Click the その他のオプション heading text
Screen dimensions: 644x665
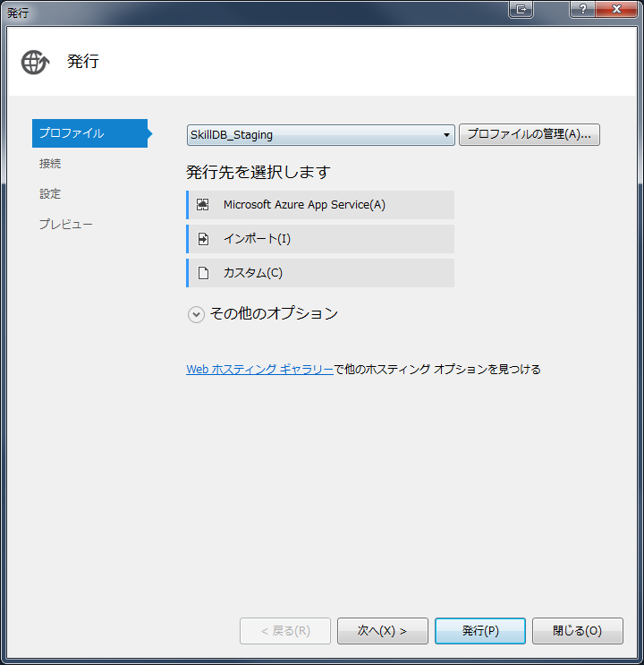pos(274,313)
